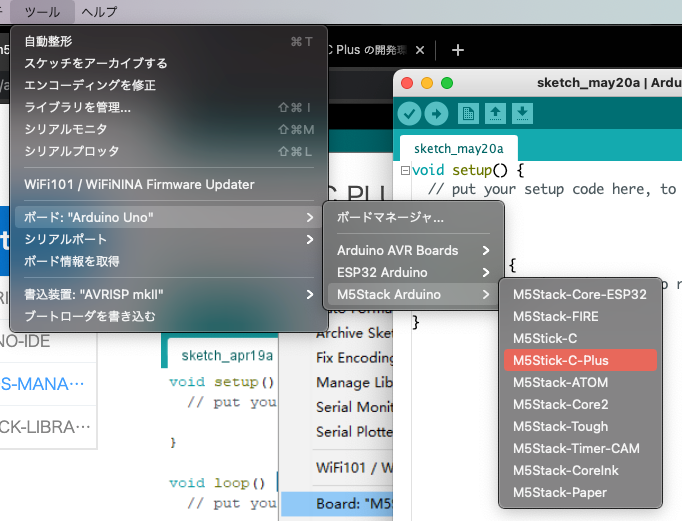Open the ツール menu in menu bar

42,12
